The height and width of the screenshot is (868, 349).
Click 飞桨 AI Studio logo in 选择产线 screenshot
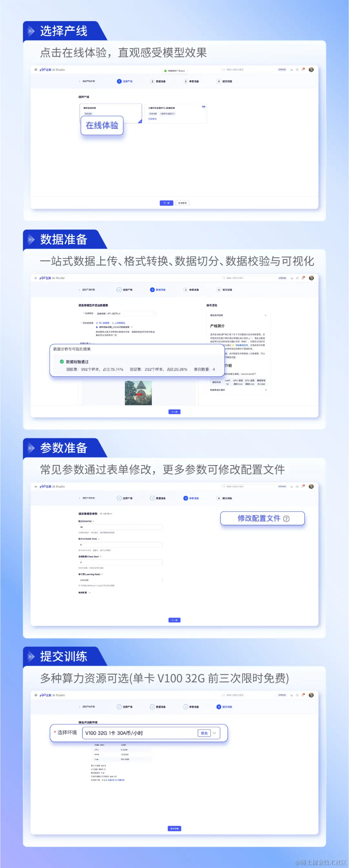click(x=52, y=70)
